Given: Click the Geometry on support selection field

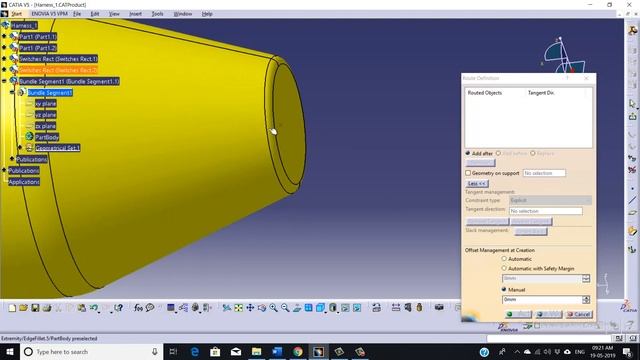Looking at the screenshot, I should click(x=544, y=173).
